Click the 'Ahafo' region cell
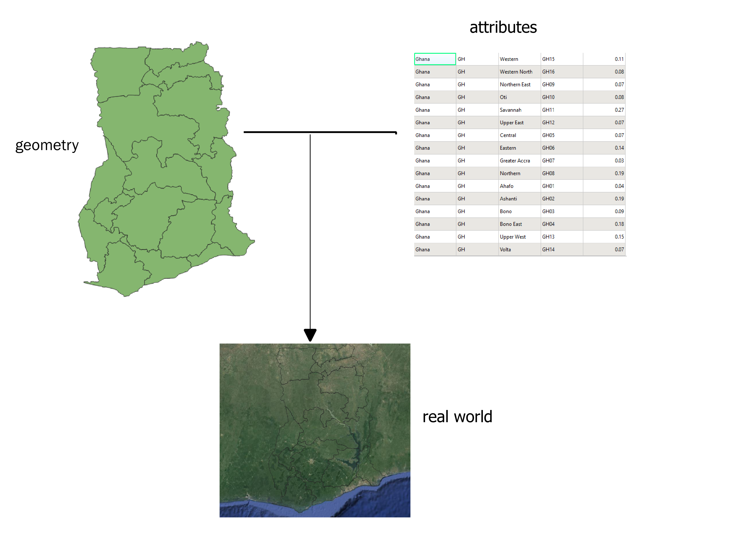The width and height of the screenshot is (756, 535). click(519, 186)
